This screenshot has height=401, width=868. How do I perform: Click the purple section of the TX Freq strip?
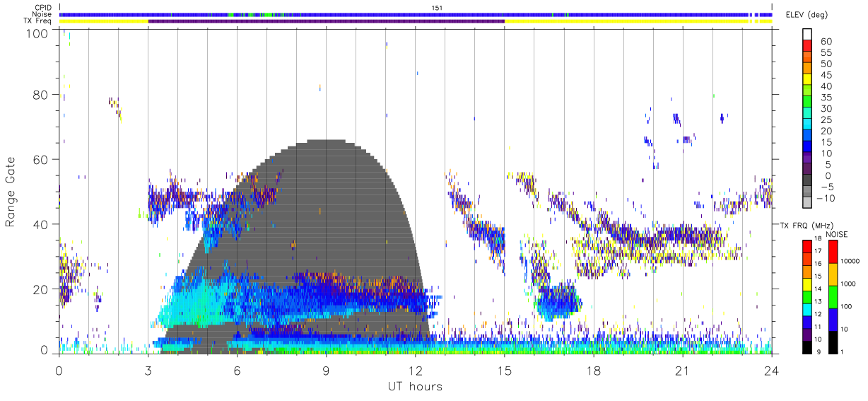point(327,21)
